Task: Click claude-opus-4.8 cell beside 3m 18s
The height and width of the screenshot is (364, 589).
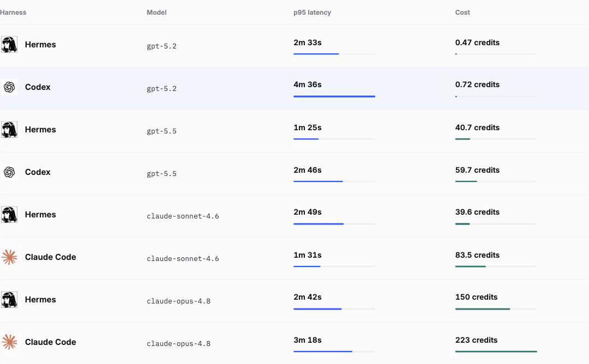Action: click(x=178, y=343)
